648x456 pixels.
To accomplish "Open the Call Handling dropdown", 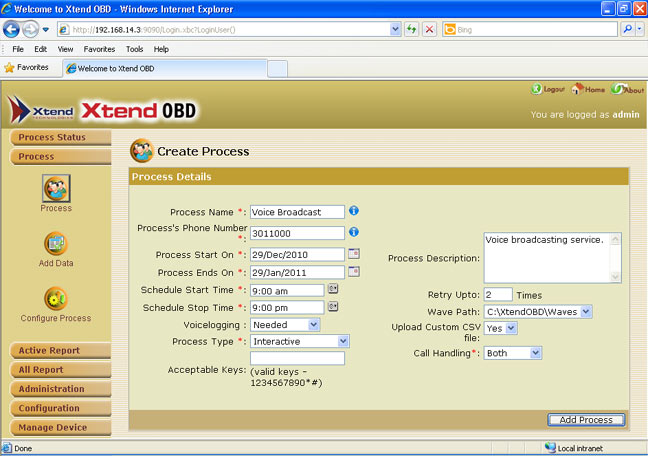I will [x=536, y=353].
